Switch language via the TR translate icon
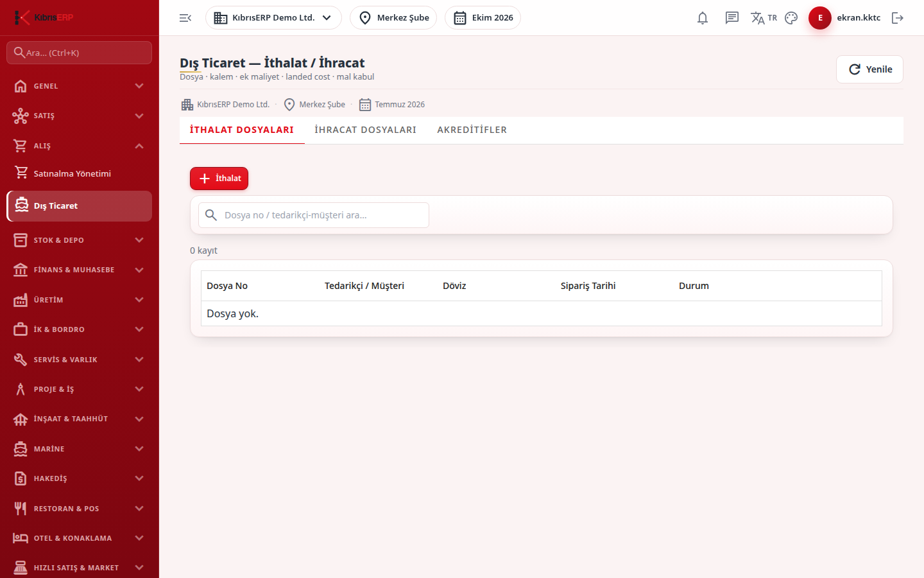The width and height of the screenshot is (924, 578). (764, 18)
